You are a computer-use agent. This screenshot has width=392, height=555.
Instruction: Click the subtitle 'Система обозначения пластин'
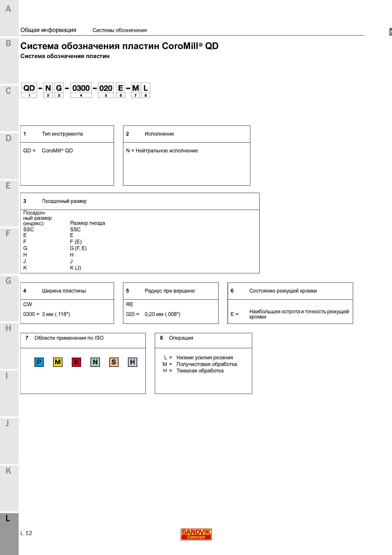point(65,56)
